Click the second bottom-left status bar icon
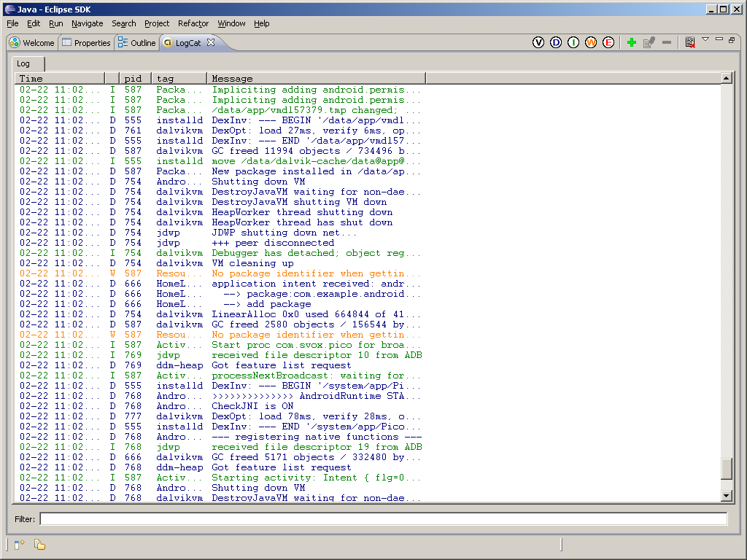Screen dimensions: 747x560 tap(39, 544)
